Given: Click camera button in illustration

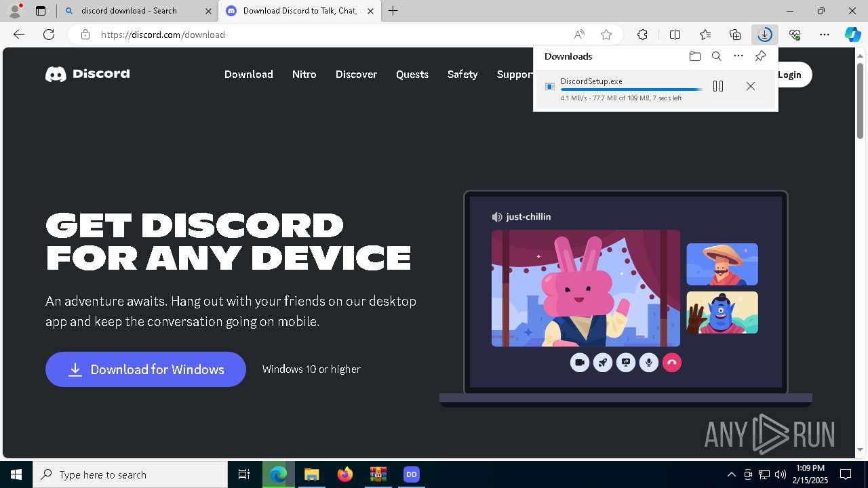Looking at the screenshot, I should [580, 363].
